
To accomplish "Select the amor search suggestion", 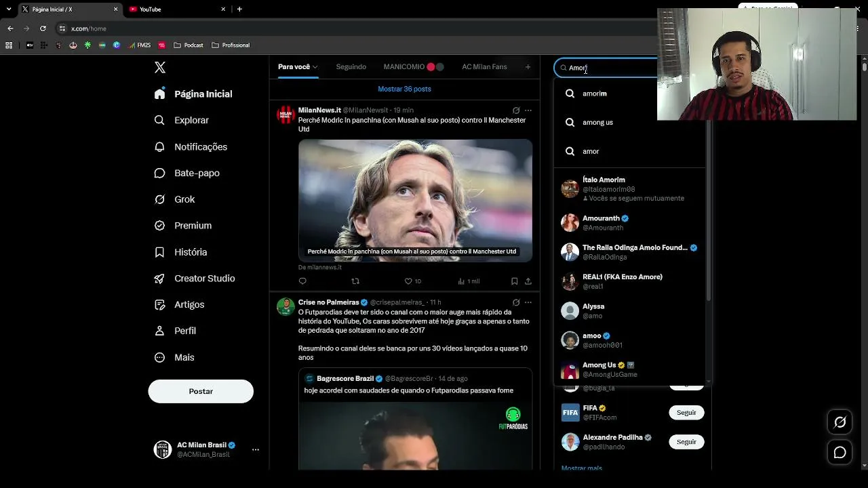I will pyautogui.click(x=630, y=151).
